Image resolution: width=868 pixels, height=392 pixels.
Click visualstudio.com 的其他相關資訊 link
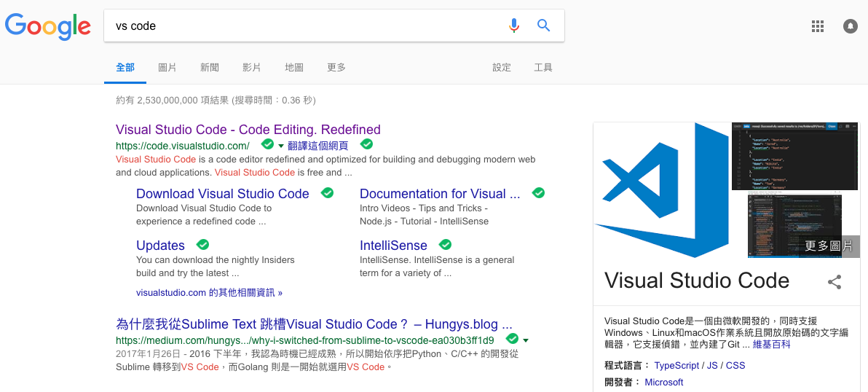(209, 292)
